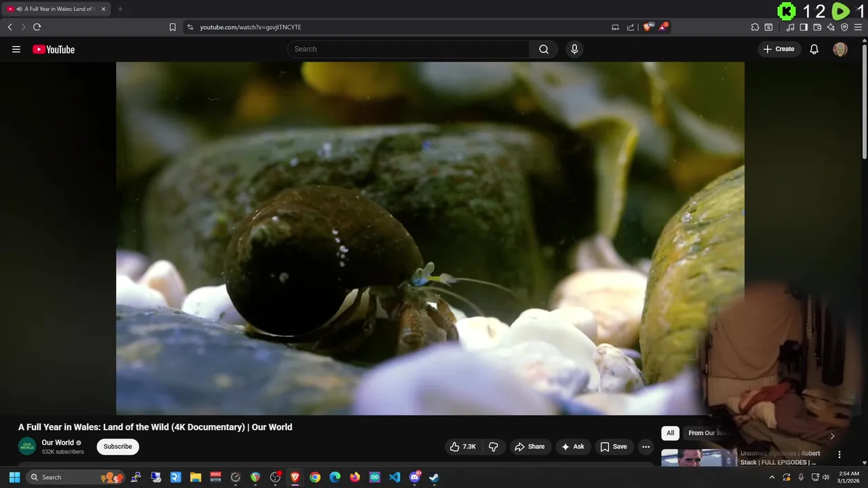Share the video

point(530,447)
